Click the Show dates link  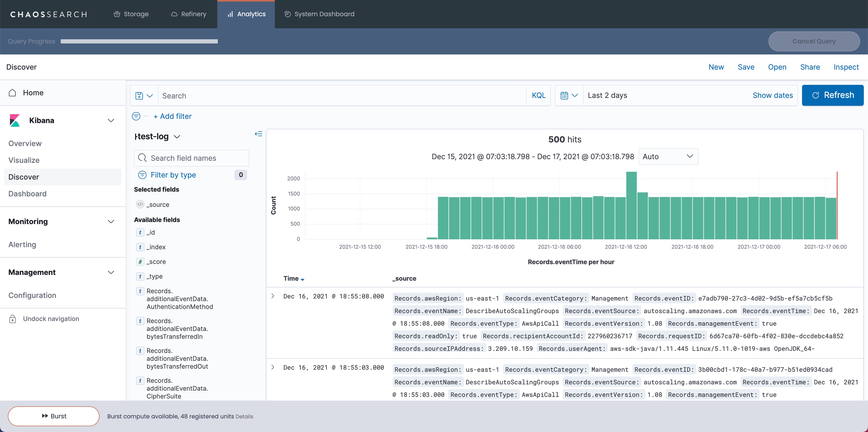coord(772,95)
